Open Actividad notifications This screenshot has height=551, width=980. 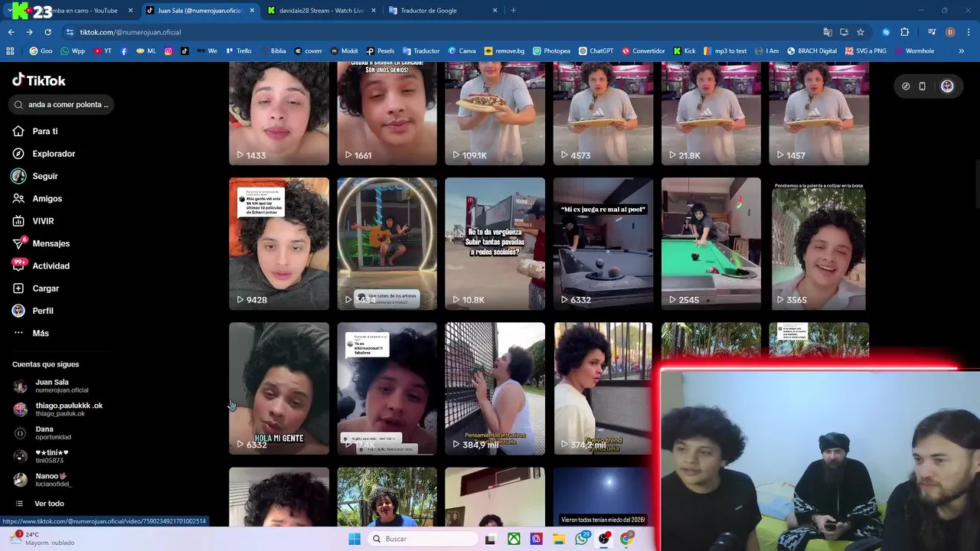(42, 266)
